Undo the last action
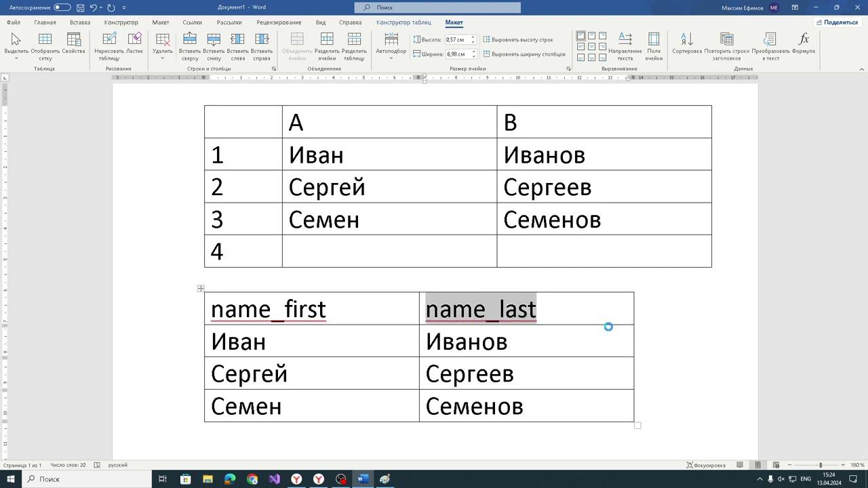This screenshot has height=488, width=868. click(94, 7)
